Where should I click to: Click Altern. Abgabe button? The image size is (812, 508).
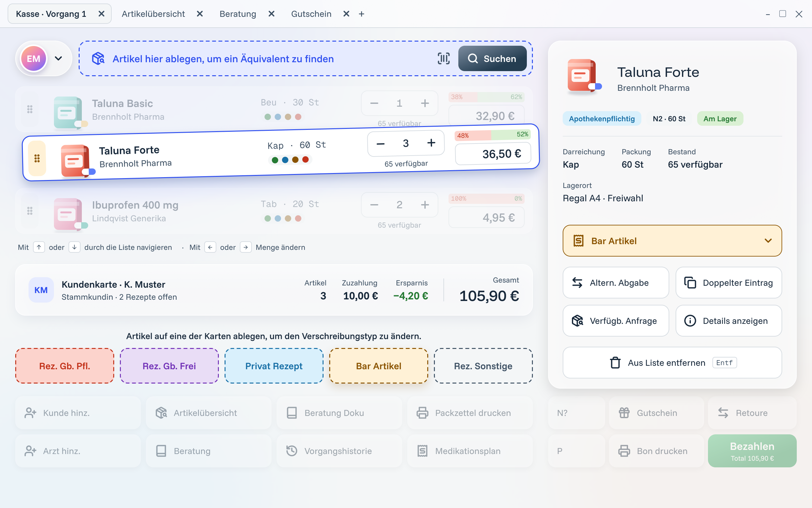tap(616, 283)
